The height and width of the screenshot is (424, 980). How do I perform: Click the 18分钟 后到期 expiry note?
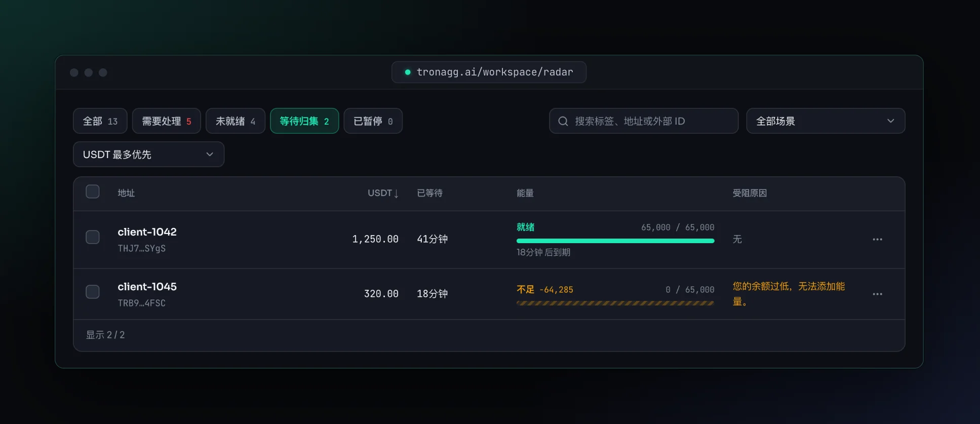(x=543, y=252)
